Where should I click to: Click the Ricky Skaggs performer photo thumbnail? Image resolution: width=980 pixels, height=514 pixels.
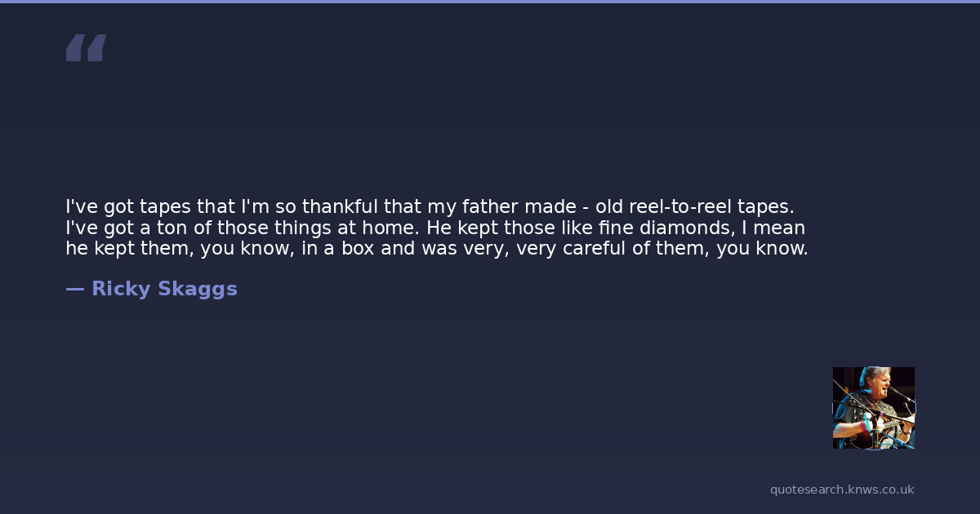(x=873, y=407)
